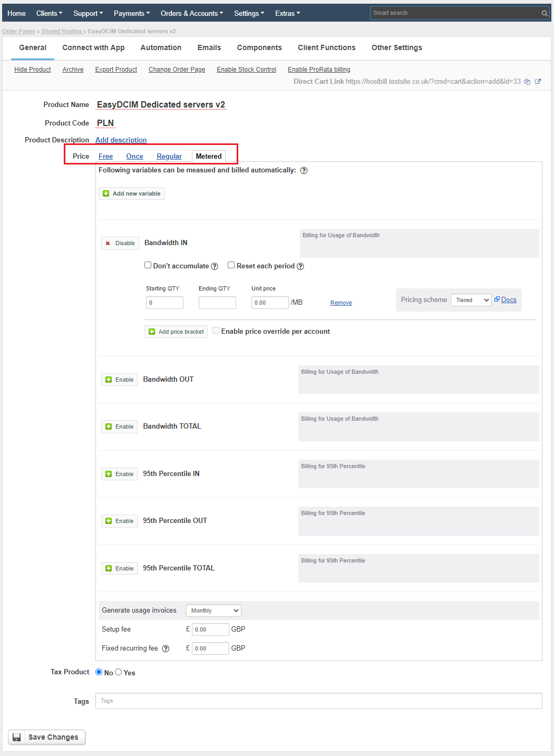Click the Docs external link icon
The image size is (554, 756).
click(497, 299)
